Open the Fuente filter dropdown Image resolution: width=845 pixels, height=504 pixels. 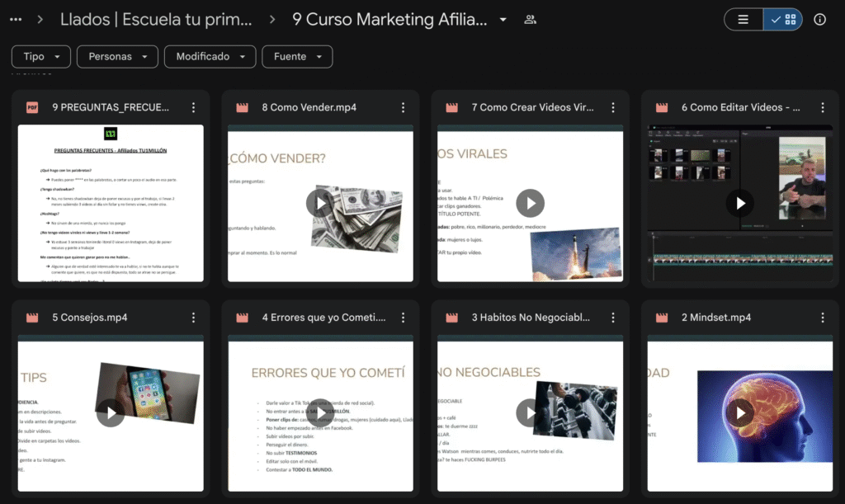(x=297, y=56)
